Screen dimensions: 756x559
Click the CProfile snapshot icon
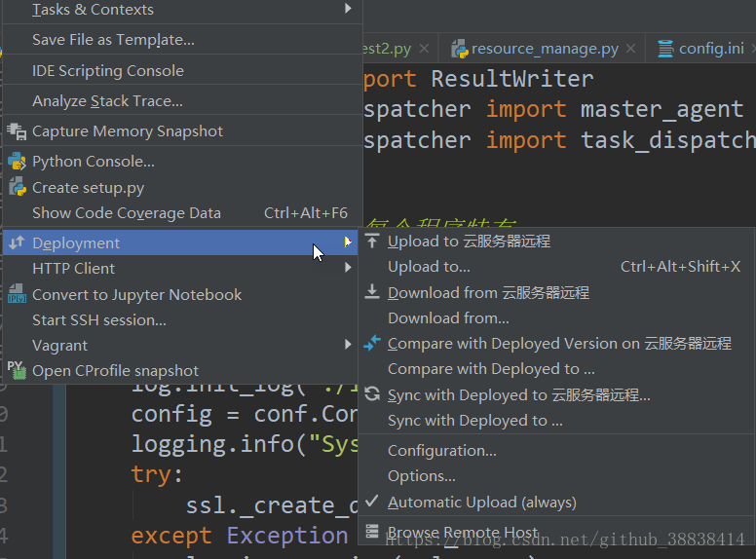[17, 370]
